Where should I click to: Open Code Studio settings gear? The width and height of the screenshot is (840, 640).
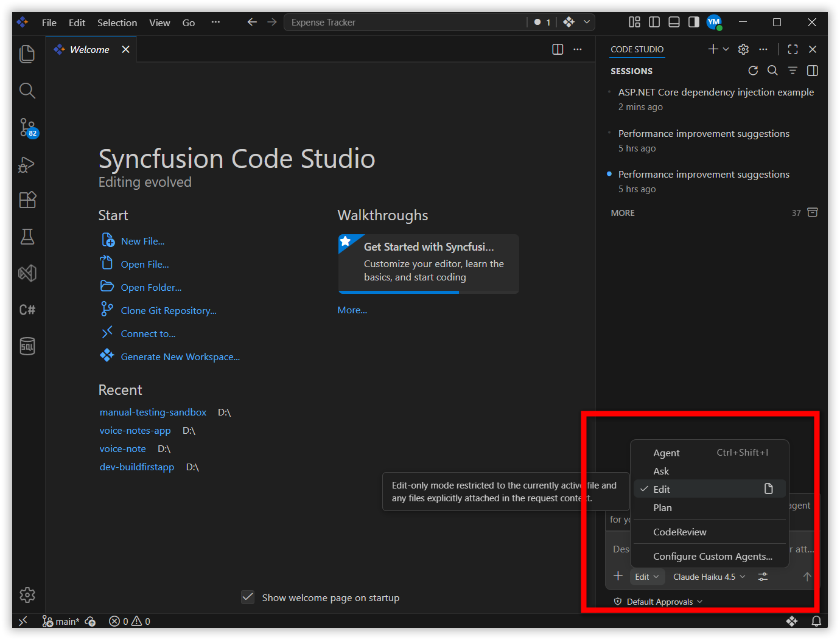pos(743,49)
